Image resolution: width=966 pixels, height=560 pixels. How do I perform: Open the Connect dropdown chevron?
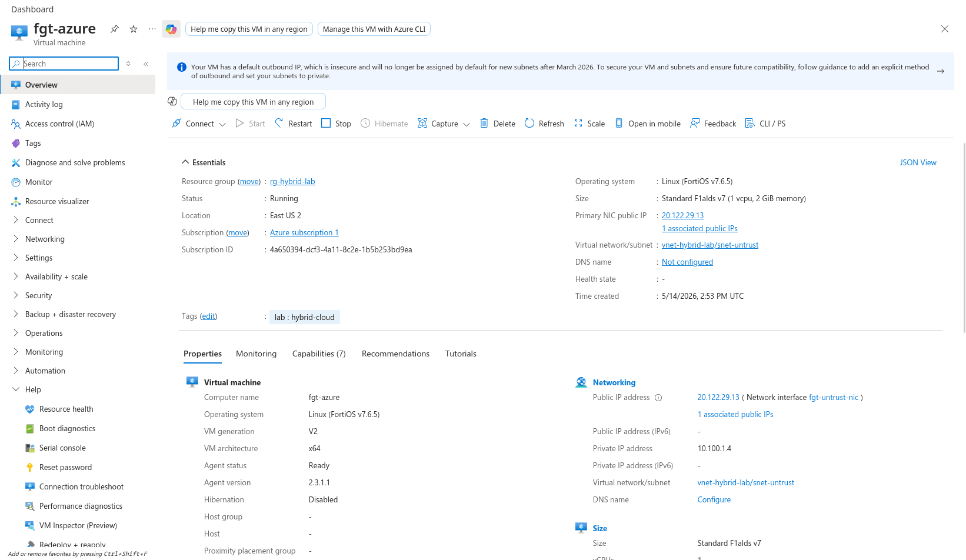222,124
